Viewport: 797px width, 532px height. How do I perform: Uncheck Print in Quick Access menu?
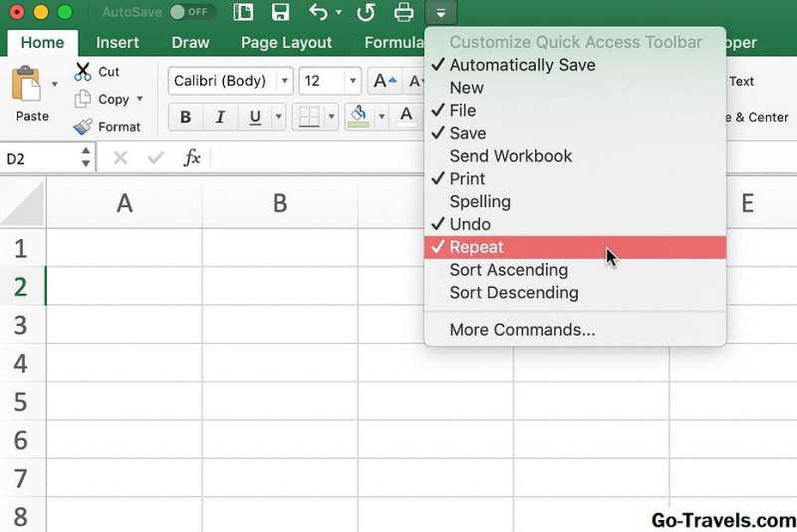click(x=575, y=179)
